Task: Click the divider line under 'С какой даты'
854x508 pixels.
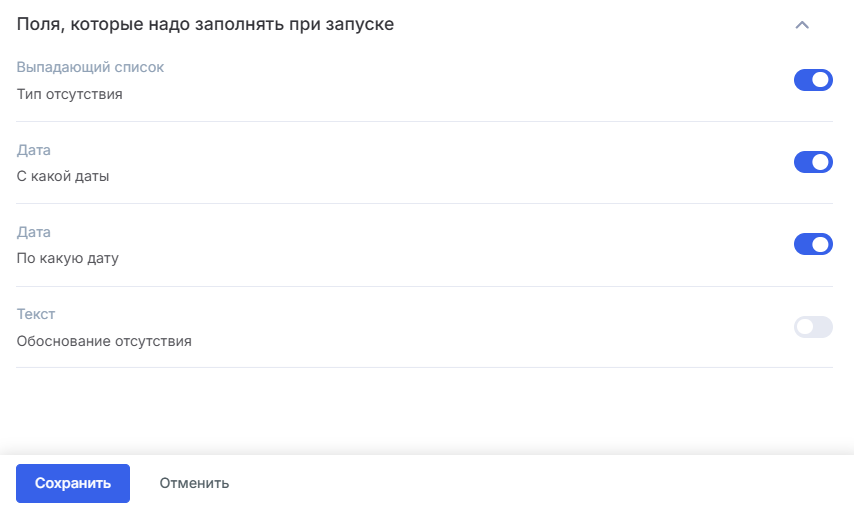Action: pyautogui.click(x=424, y=204)
